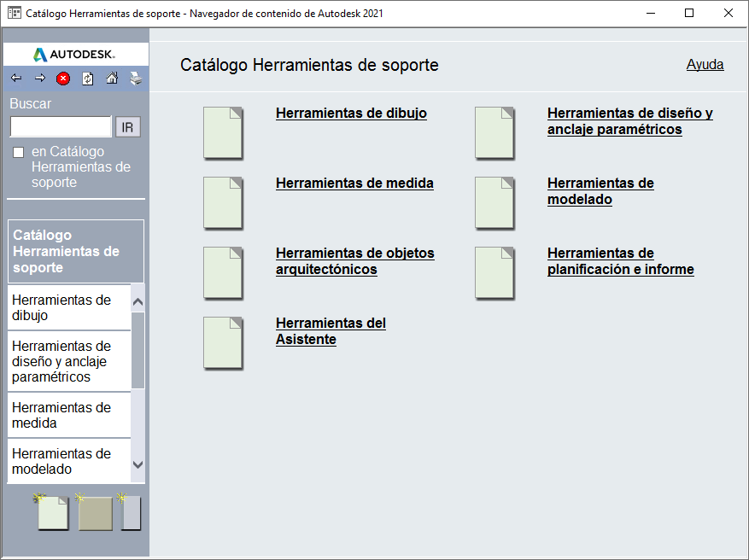Go to home with the house icon

click(x=112, y=78)
